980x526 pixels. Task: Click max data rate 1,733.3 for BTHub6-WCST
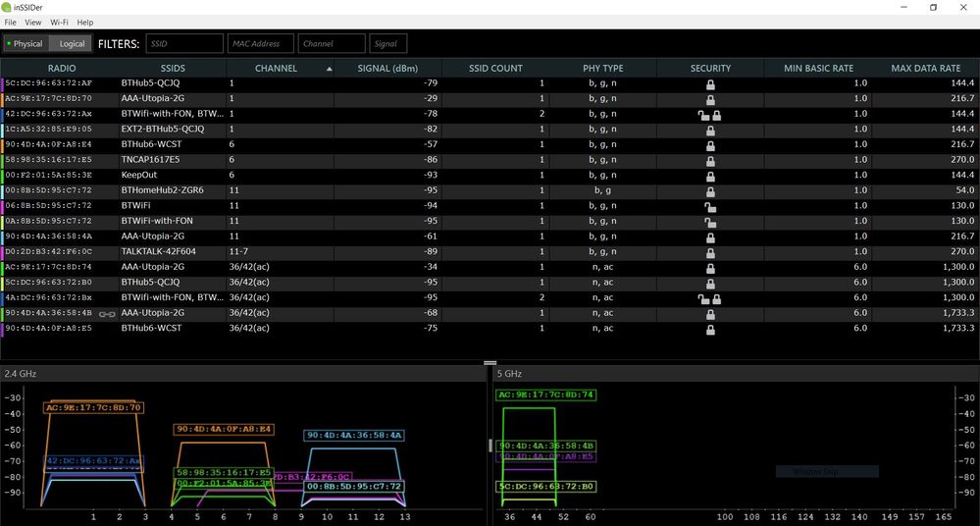coord(958,328)
